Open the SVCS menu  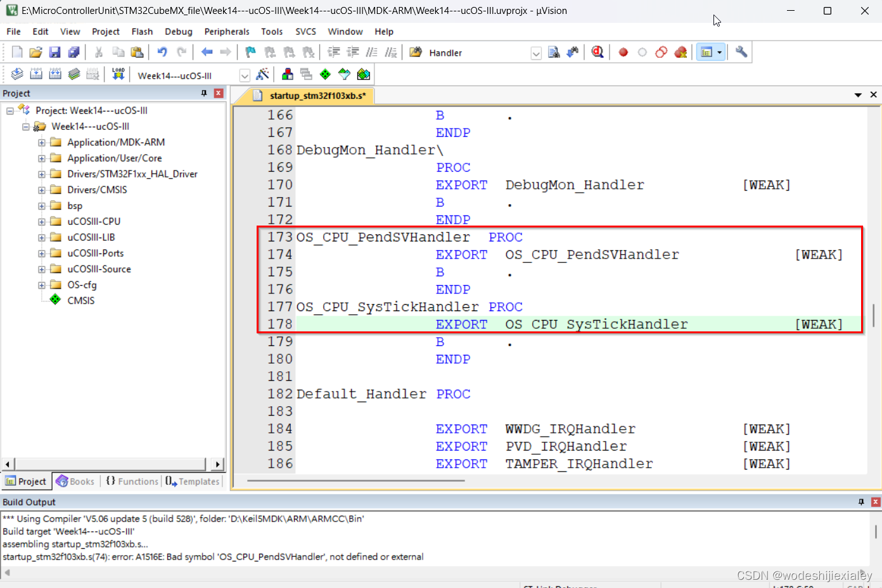[305, 32]
